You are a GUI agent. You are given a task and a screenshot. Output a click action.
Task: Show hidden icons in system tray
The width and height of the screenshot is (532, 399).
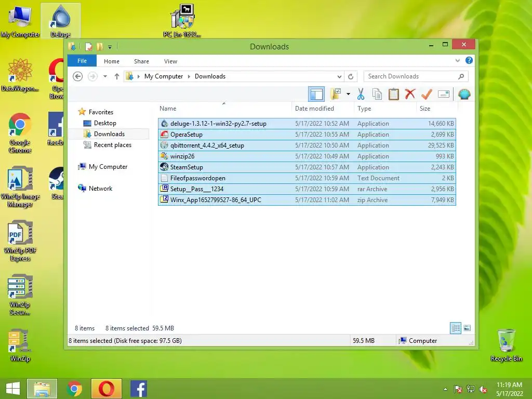coord(445,389)
